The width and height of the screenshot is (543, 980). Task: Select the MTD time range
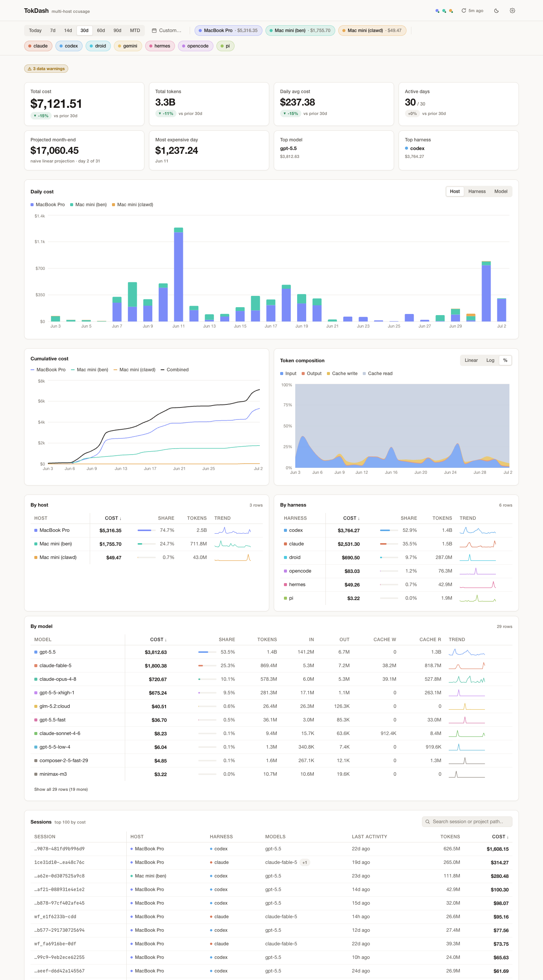click(x=135, y=31)
